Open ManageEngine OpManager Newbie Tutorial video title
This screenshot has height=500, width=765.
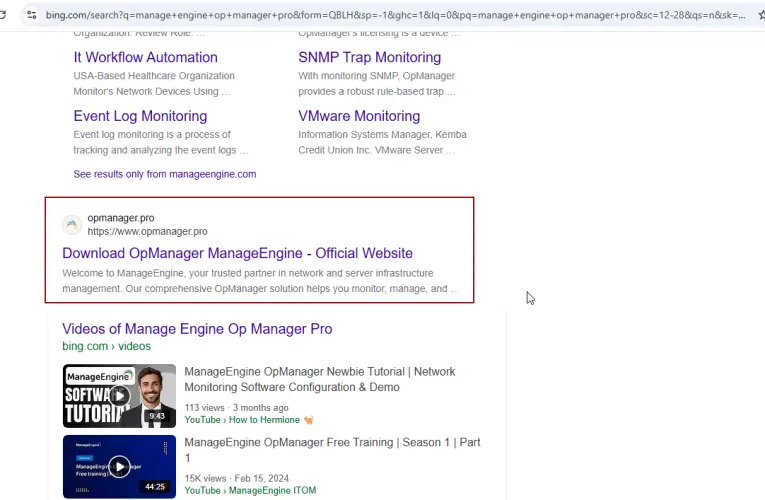(x=319, y=379)
